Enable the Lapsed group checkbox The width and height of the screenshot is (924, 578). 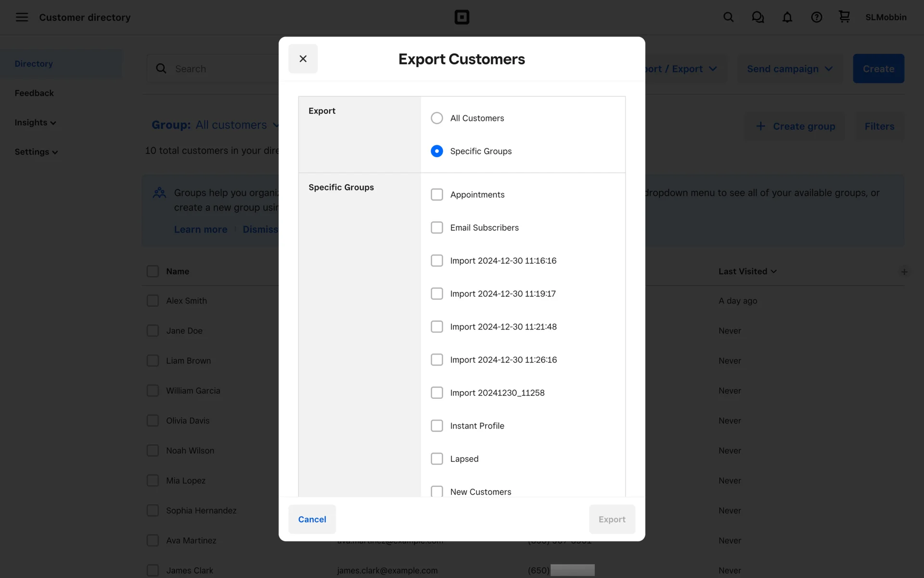click(437, 459)
